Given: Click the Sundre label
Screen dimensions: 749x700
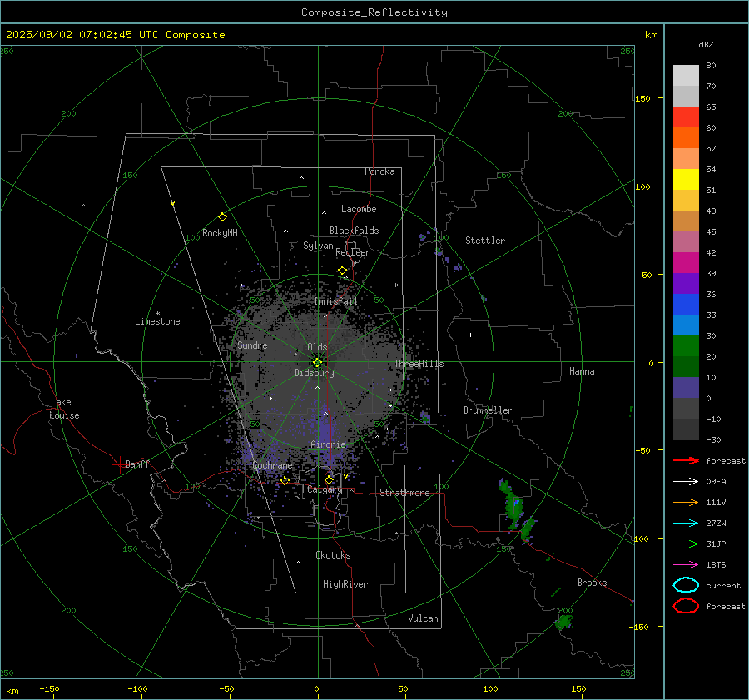Looking at the screenshot, I should point(252,345).
